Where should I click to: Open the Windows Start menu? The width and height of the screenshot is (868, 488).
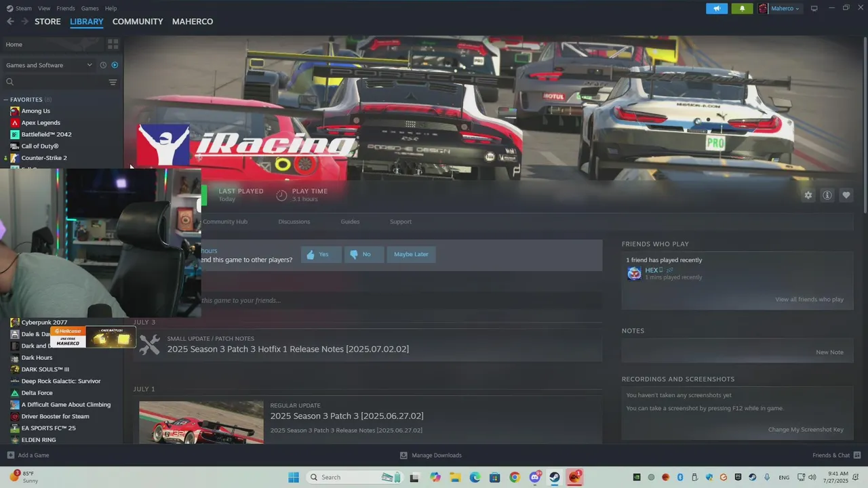click(294, 477)
